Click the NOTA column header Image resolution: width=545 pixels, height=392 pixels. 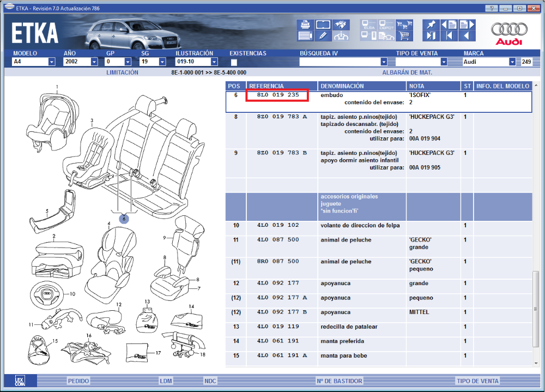point(433,86)
